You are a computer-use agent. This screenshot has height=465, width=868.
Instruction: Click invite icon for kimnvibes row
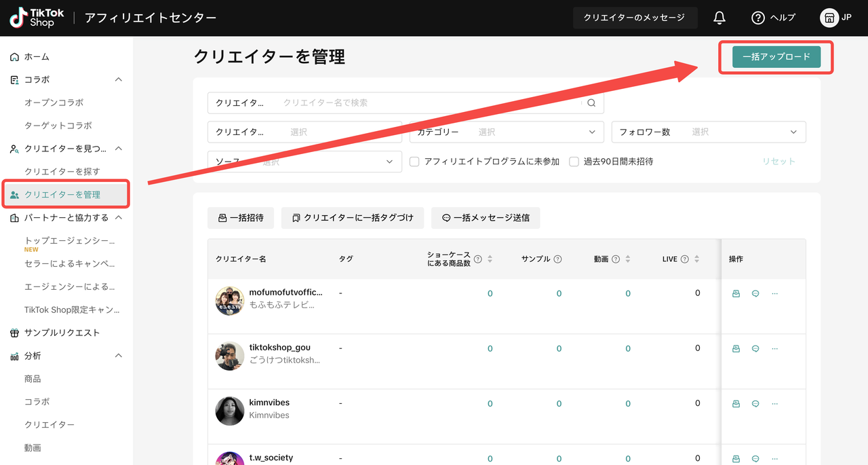click(x=736, y=403)
